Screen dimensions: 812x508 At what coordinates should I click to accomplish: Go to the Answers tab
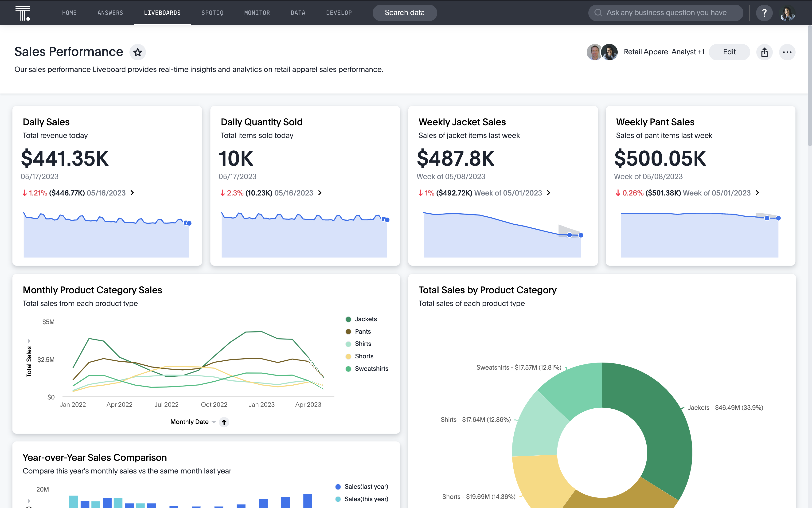tap(110, 13)
